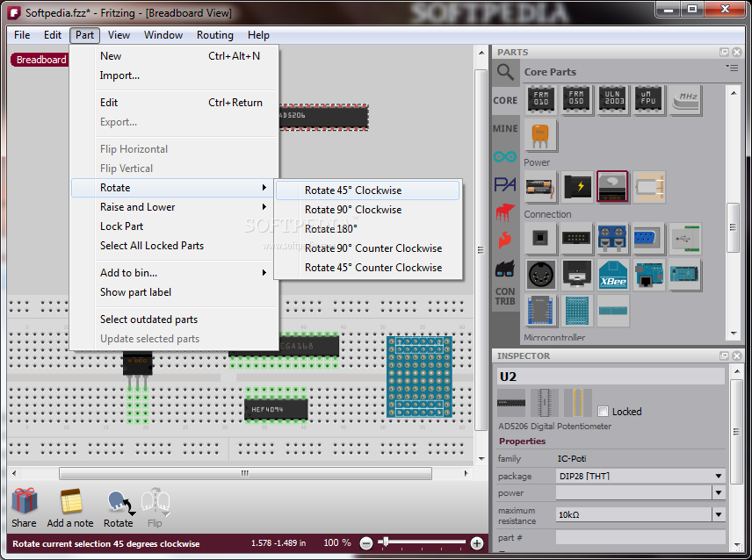The height and width of the screenshot is (560, 752).
Task: Open the PA parts bin
Action: click(505, 184)
